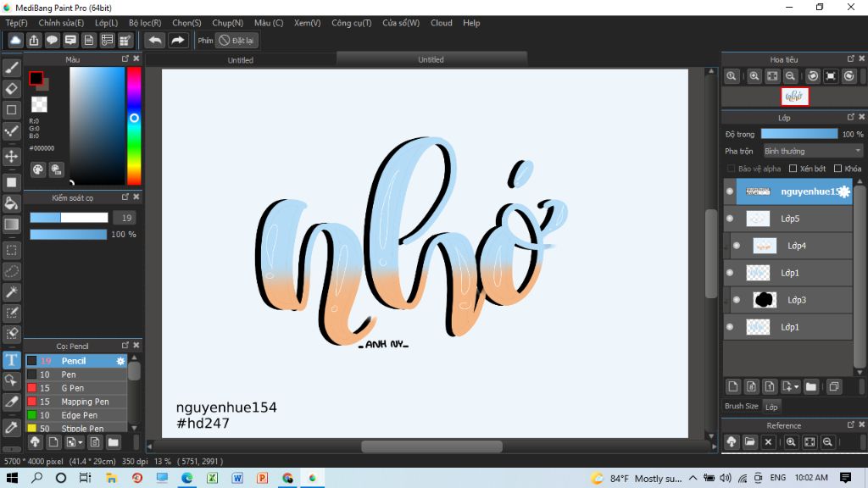This screenshot has width=868, height=488.
Task: Select the Eyedropper tool
Action: (12, 427)
